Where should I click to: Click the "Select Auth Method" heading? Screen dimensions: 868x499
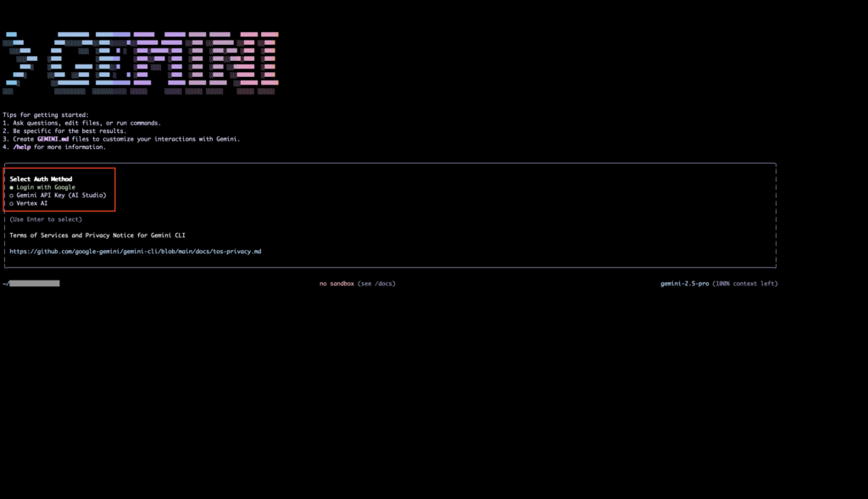41,179
